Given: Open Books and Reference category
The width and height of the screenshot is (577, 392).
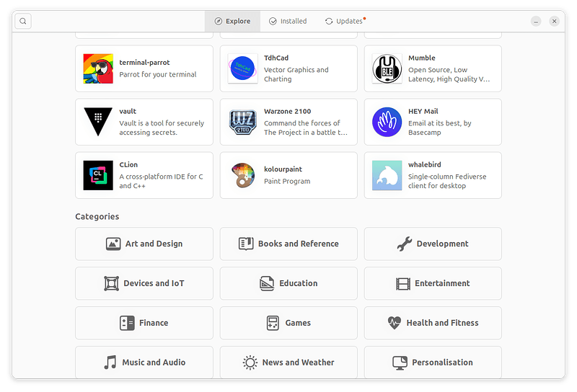Looking at the screenshot, I should coord(288,244).
